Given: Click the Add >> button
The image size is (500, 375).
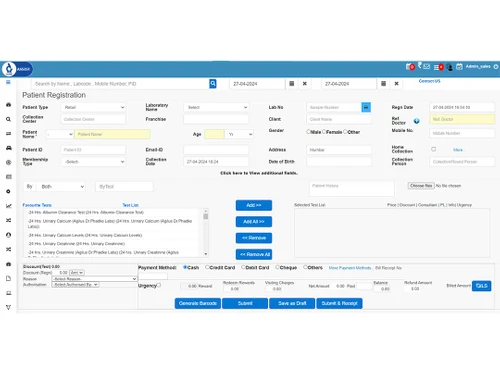Looking at the screenshot, I should point(254,205).
